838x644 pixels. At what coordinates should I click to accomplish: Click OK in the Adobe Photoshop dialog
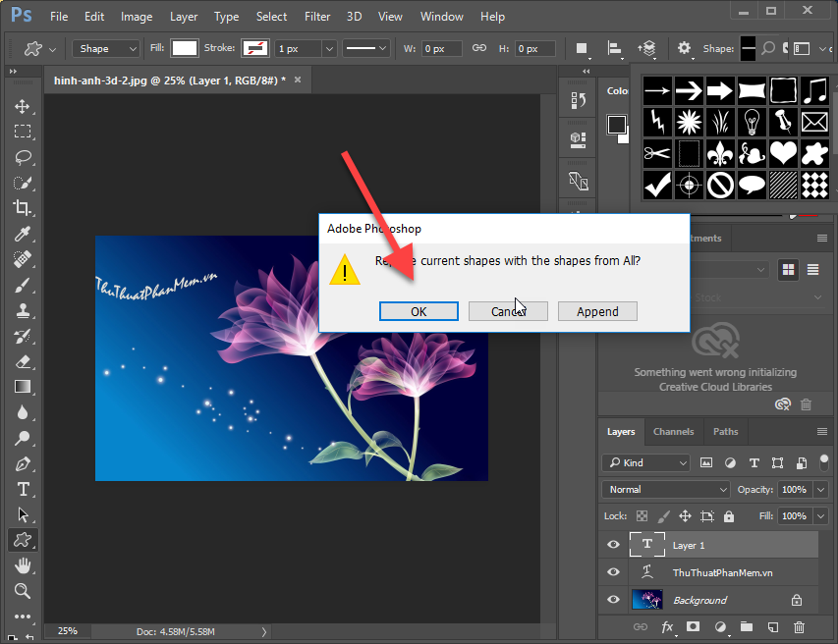coord(419,311)
